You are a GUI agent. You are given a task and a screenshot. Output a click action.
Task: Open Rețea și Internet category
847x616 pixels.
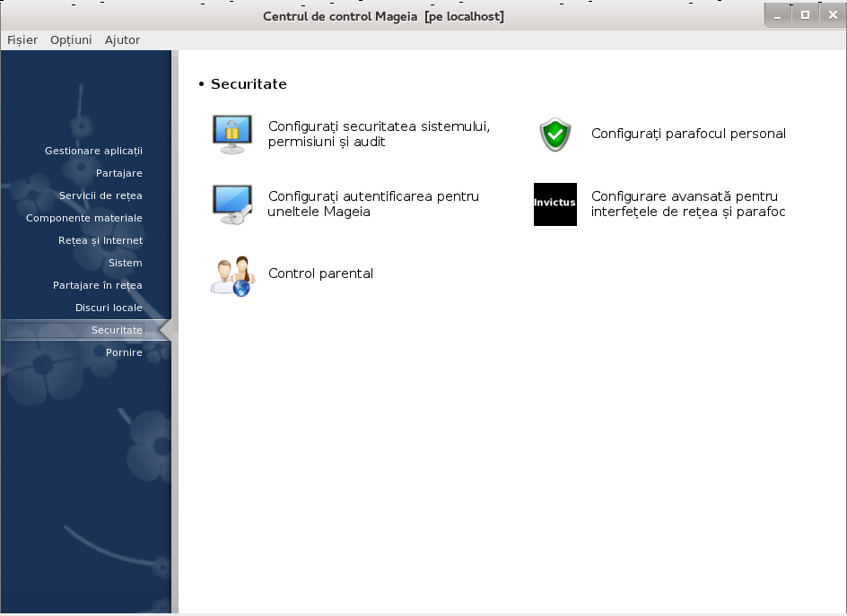coord(100,240)
